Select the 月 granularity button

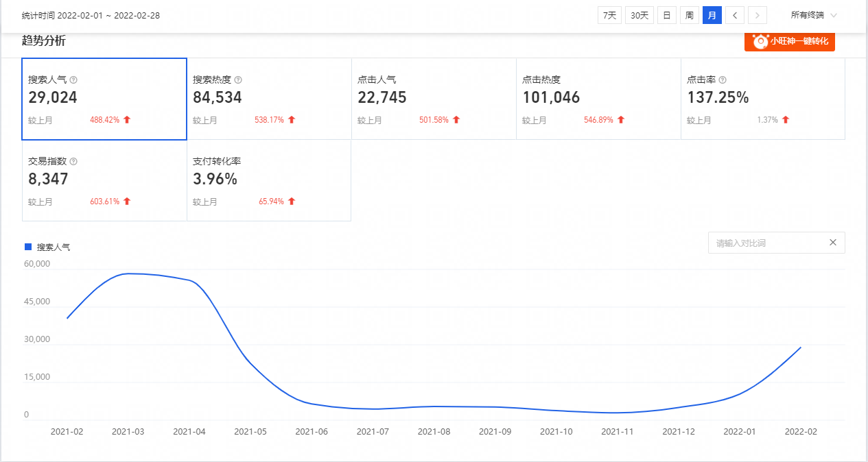point(712,15)
